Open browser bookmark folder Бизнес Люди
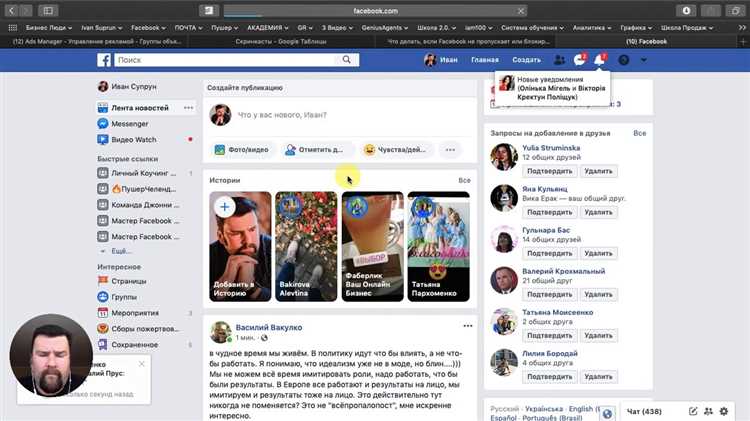Viewport: 750px width, 421px height. (x=49, y=28)
